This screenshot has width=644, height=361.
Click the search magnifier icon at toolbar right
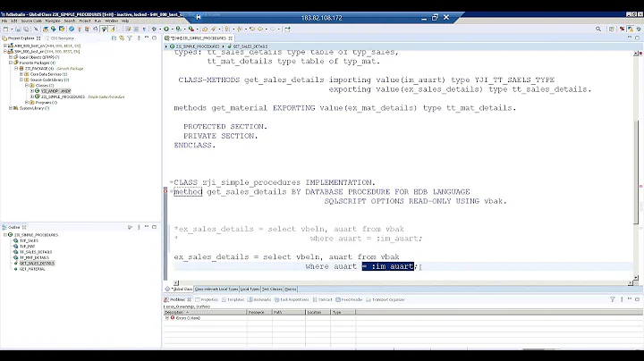point(598,29)
